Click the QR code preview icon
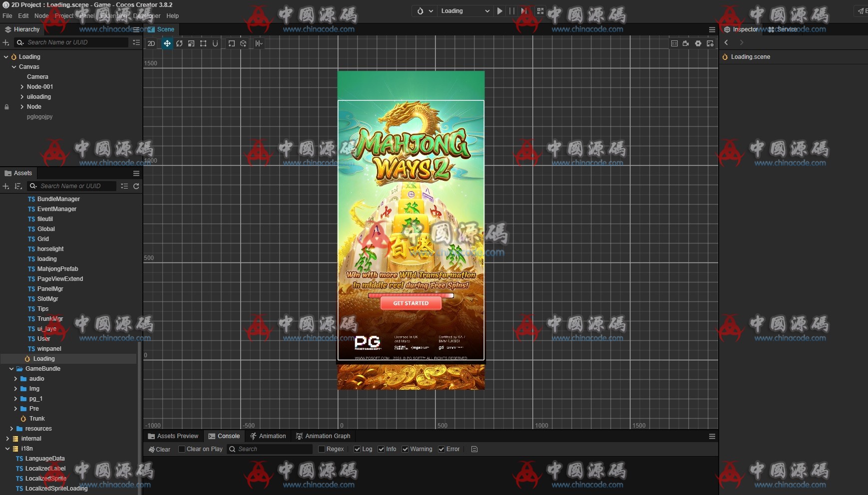 coord(540,11)
